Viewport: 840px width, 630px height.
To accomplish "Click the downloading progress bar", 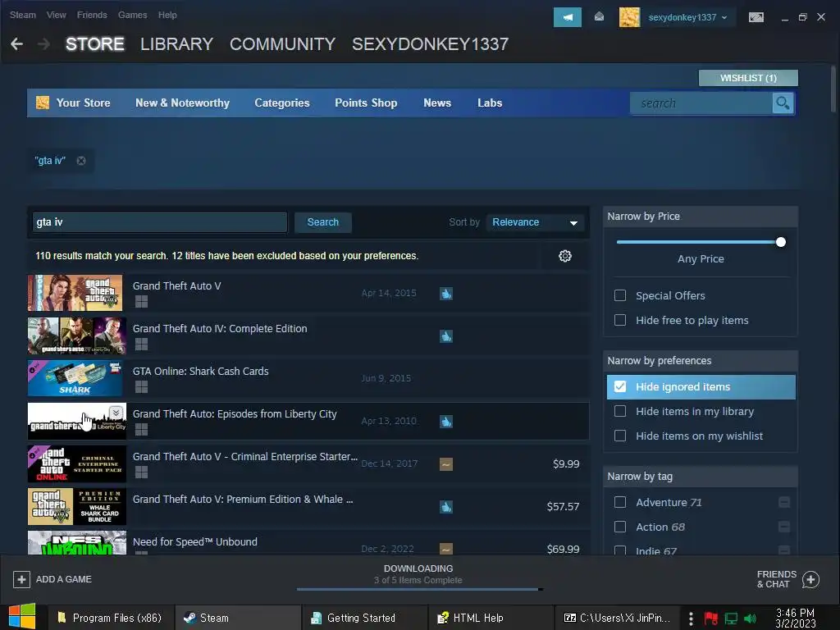I will pyautogui.click(x=420, y=589).
